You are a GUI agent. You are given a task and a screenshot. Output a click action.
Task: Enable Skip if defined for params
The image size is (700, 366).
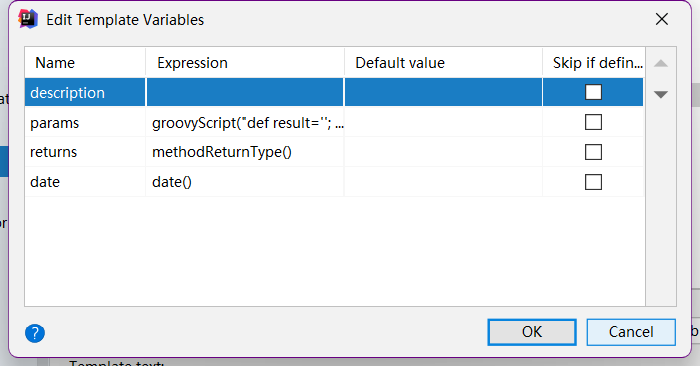pos(593,122)
